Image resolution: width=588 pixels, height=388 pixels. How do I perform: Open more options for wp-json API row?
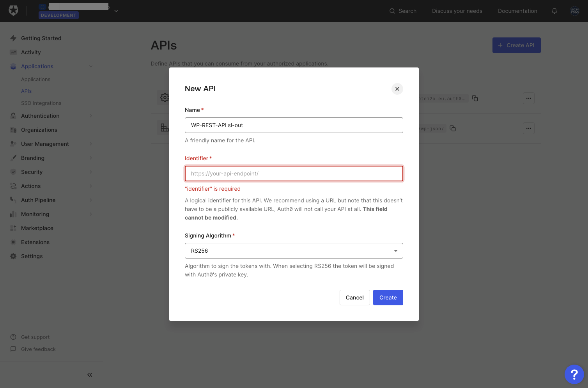coord(528,128)
